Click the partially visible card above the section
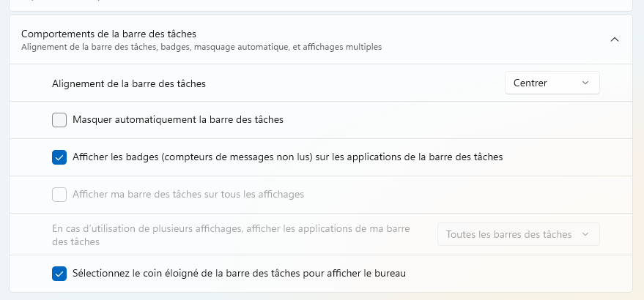644x300 pixels. click(x=321, y=5)
